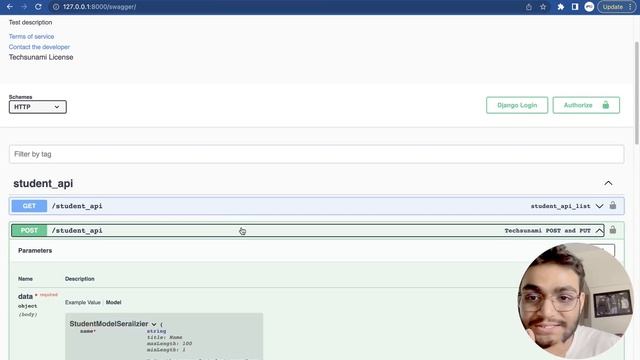The image size is (640, 360).
Task: View site information icon in address bar
Action: pos(56,7)
